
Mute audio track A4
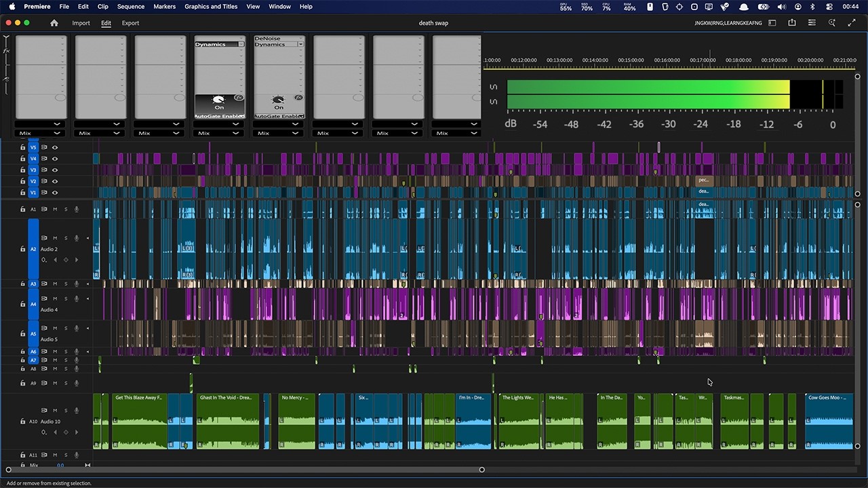coord(55,299)
